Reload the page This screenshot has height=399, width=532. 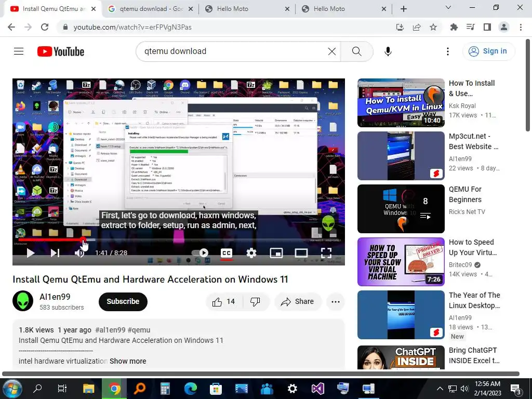pos(45,27)
